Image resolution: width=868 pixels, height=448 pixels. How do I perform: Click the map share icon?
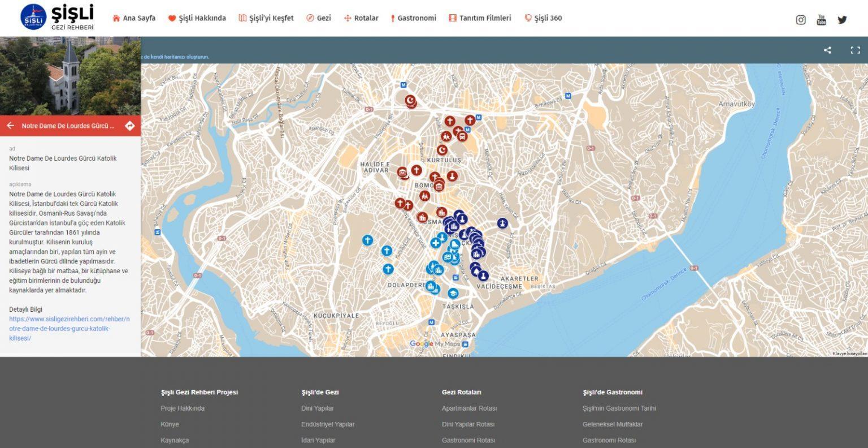coord(827,50)
